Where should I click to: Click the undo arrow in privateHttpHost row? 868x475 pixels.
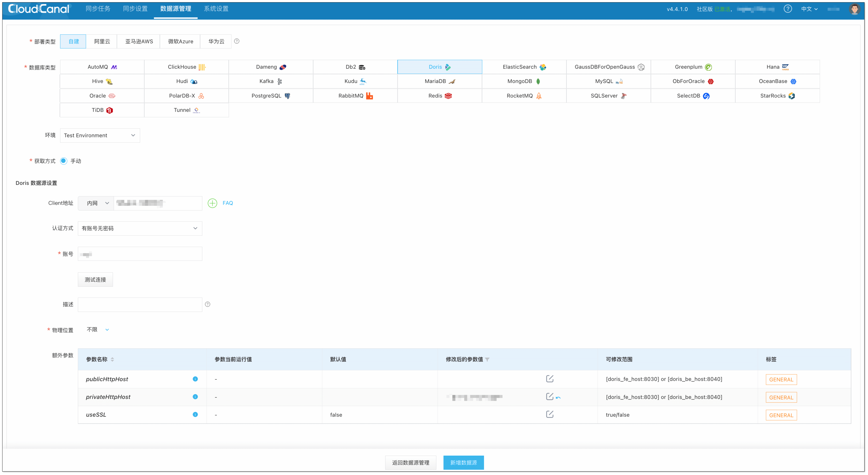[558, 398]
